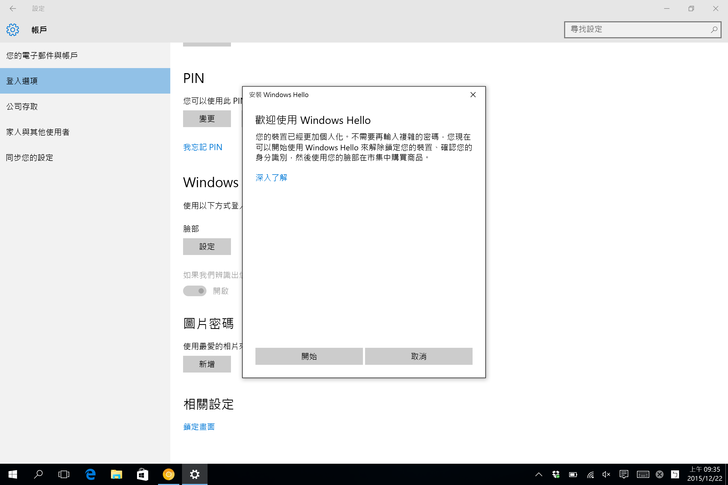The width and height of the screenshot is (728, 485).
Task: Click the 開始 button in the dialog
Action: 309,356
